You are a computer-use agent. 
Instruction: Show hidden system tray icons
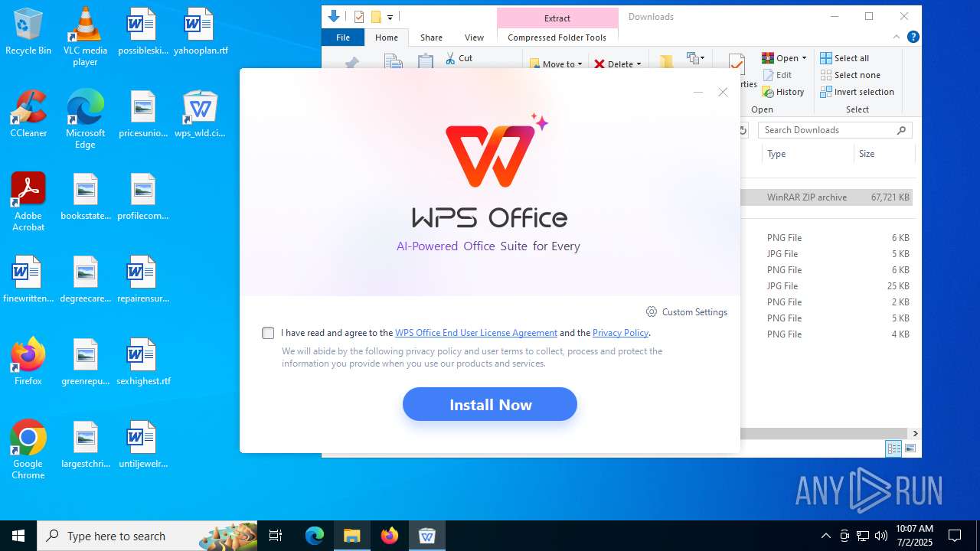[825, 536]
